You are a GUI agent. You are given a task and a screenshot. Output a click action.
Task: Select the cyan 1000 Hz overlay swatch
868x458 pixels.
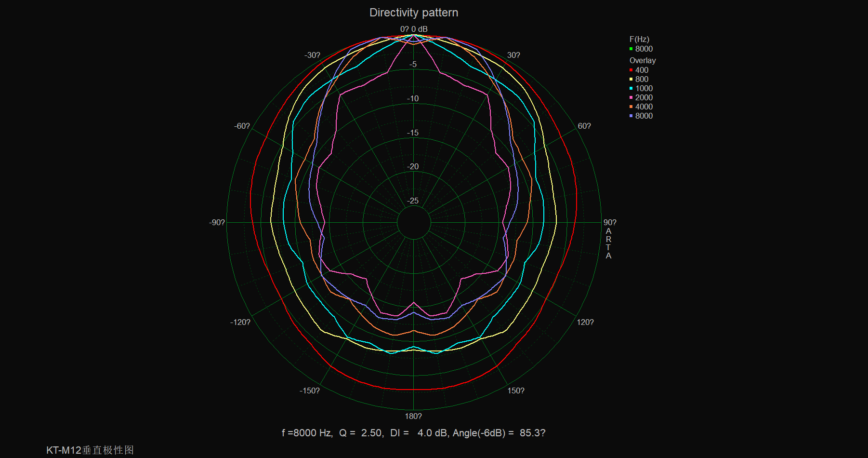(631, 88)
